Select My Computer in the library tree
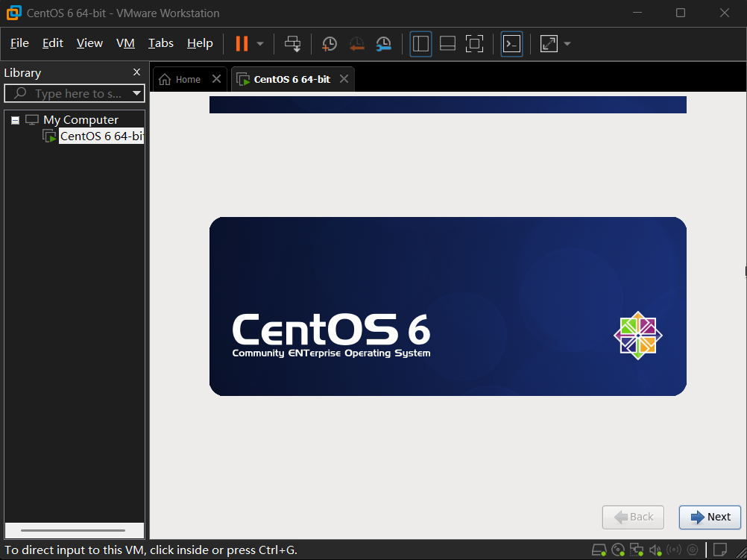Viewport: 747px width, 560px height. click(81, 119)
